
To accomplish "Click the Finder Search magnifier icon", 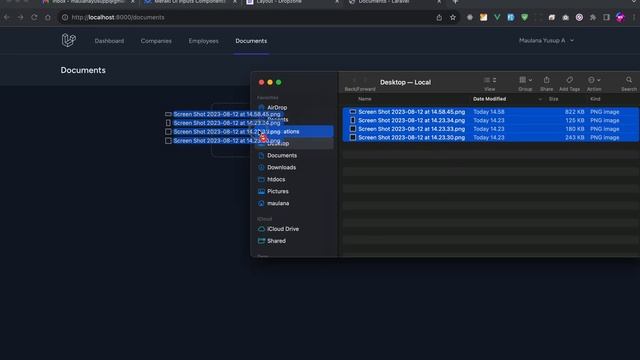I will pos(629,80).
